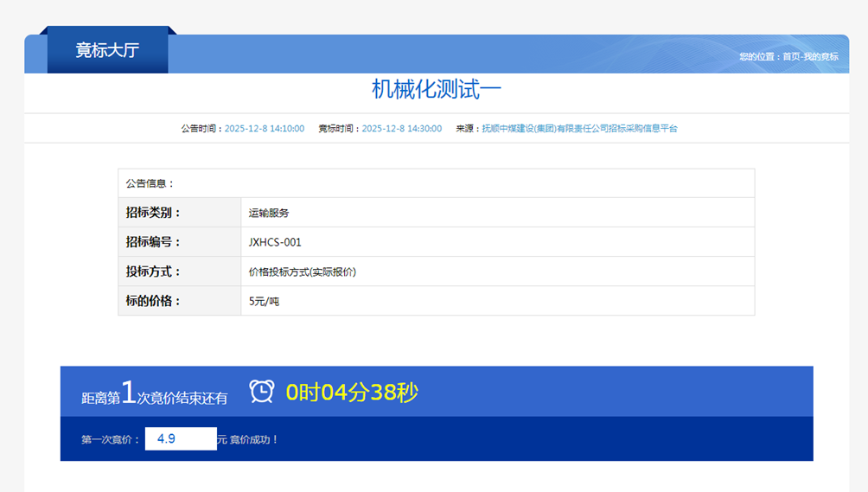
Task: Click the 距离第1次竞价结束还有 label
Action: [155, 393]
